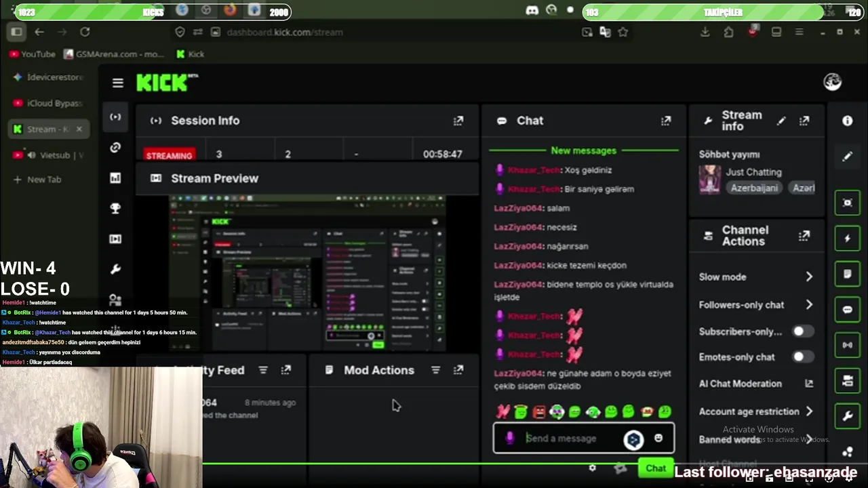Open GSMArena.com bookmark
Image resolution: width=868 pixels, height=488 pixels.
114,54
